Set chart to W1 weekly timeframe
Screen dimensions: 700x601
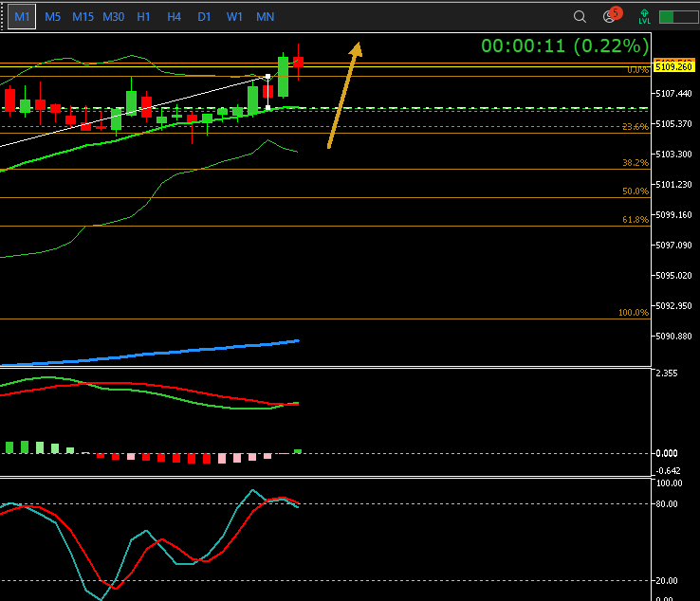[x=234, y=17]
